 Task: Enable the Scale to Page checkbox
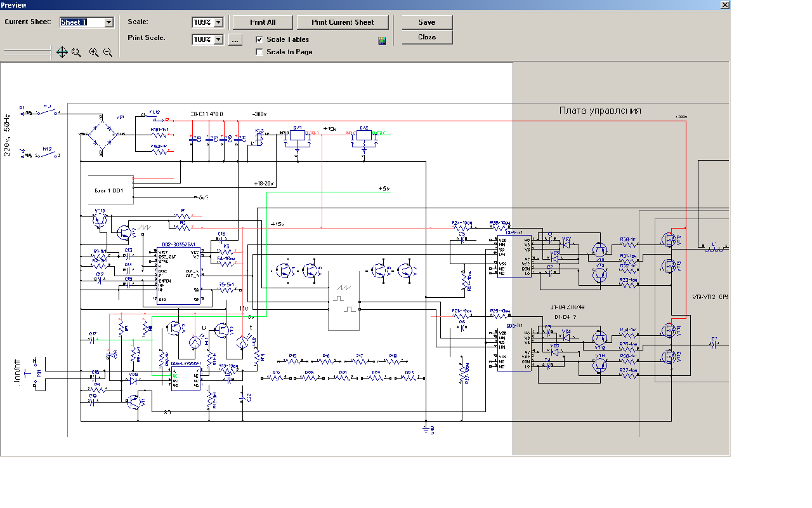pyautogui.click(x=259, y=52)
